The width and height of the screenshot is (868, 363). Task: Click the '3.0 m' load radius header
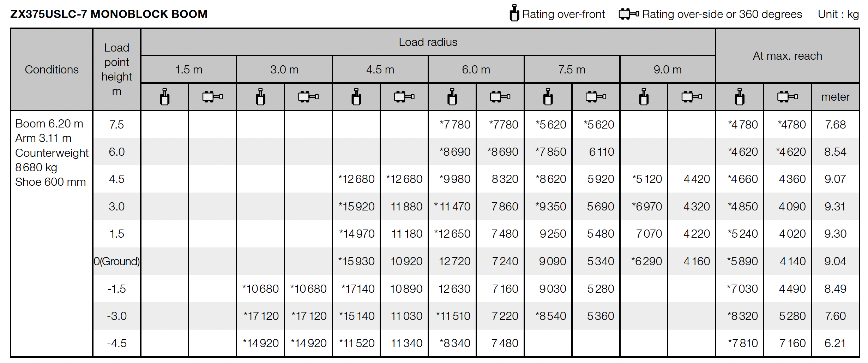[284, 70]
